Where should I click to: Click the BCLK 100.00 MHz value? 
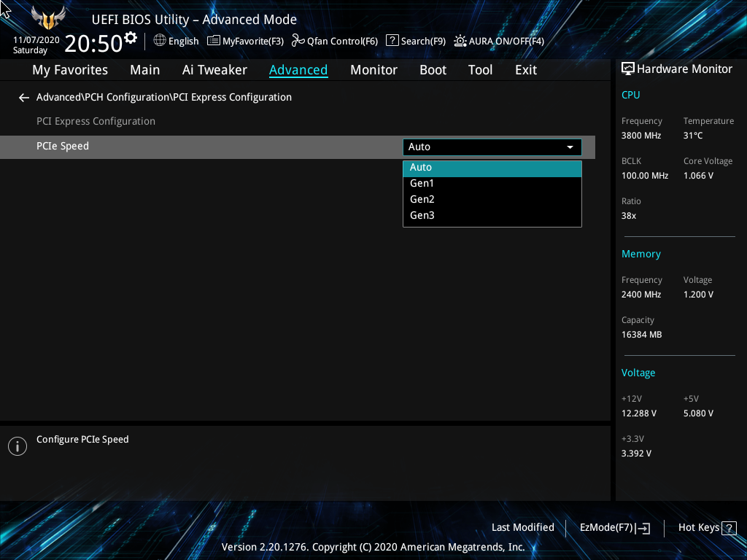645,176
